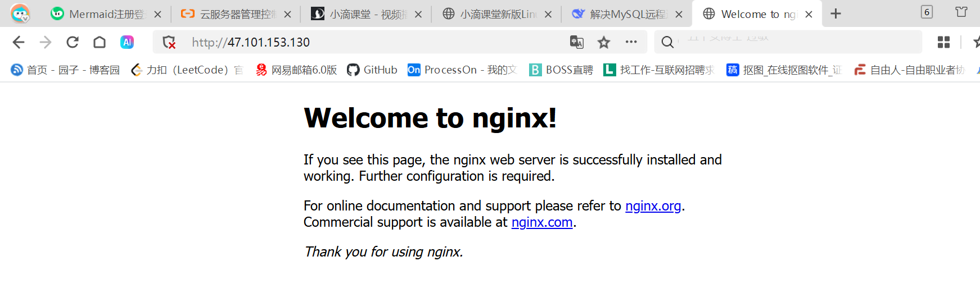Open the BOSS直聘 bookmark

[x=561, y=70]
